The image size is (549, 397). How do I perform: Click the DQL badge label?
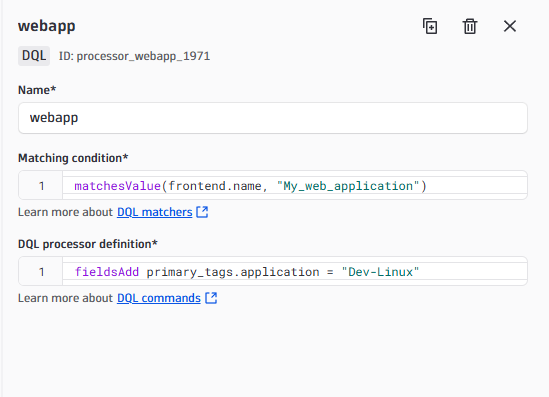(x=34, y=56)
